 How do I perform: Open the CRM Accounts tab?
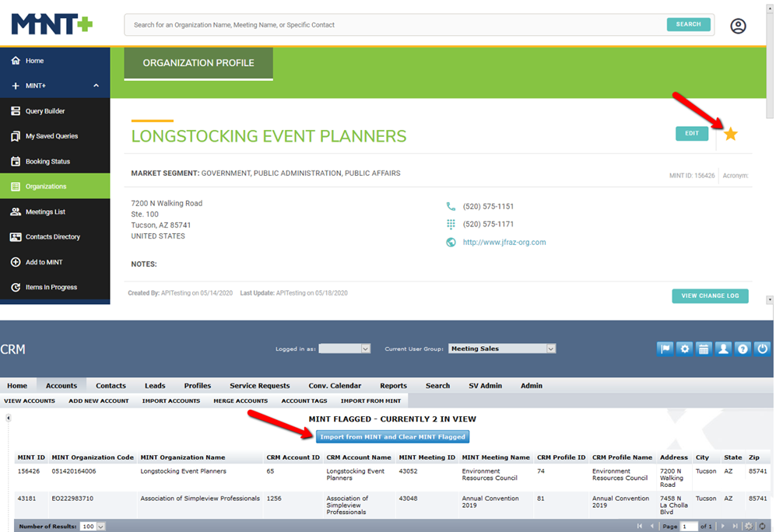pyautogui.click(x=61, y=386)
